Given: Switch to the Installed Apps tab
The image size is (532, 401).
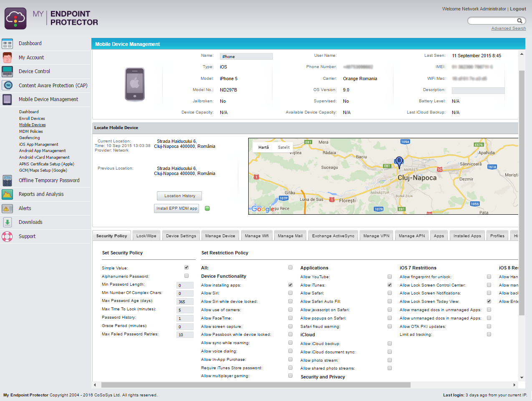Looking at the screenshot, I should coord(467,236).
